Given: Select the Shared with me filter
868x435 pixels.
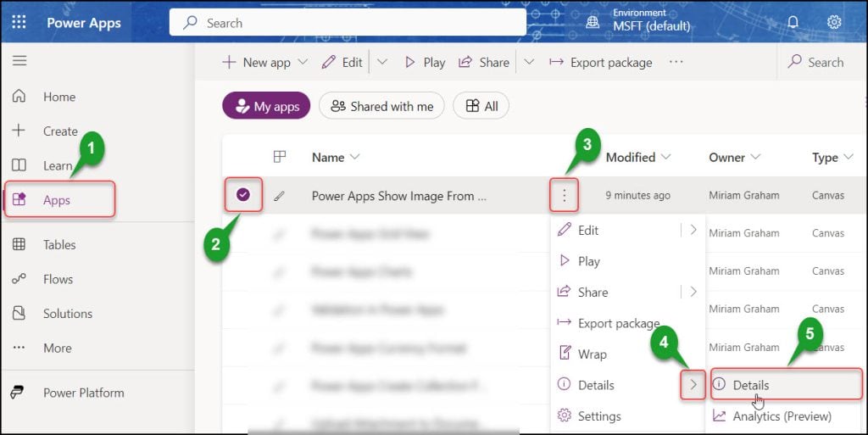Looking at the screenshot, I should coord(381,106).
